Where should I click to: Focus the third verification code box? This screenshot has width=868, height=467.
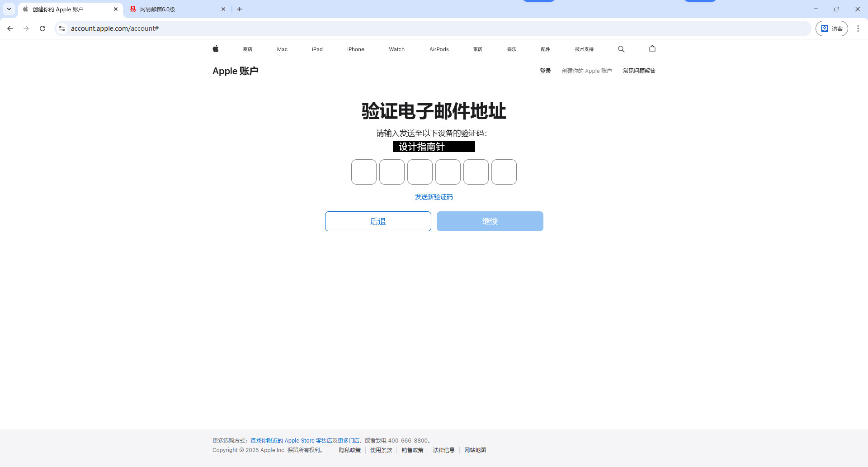(x=420, y=172)
